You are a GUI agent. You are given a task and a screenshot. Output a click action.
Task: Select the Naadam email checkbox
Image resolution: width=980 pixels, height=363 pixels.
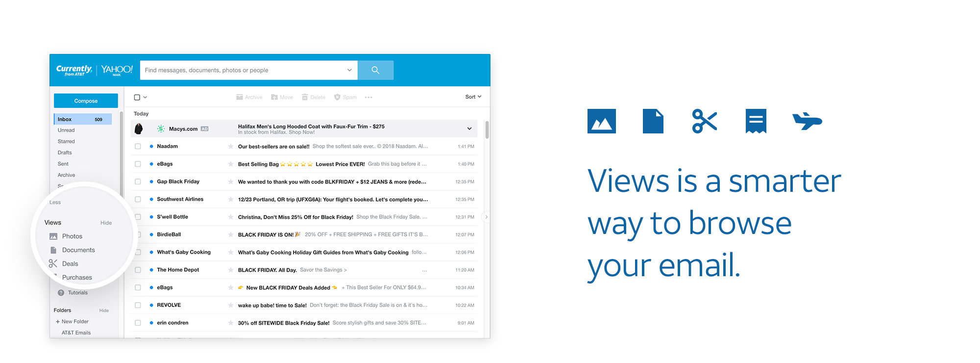coord(138,146)
